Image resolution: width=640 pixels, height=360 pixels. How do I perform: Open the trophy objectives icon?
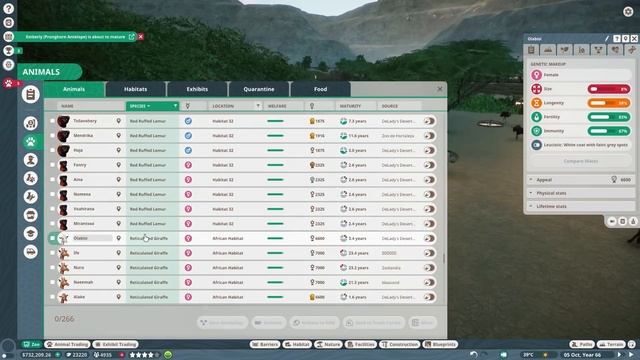(x=8, y=51)
